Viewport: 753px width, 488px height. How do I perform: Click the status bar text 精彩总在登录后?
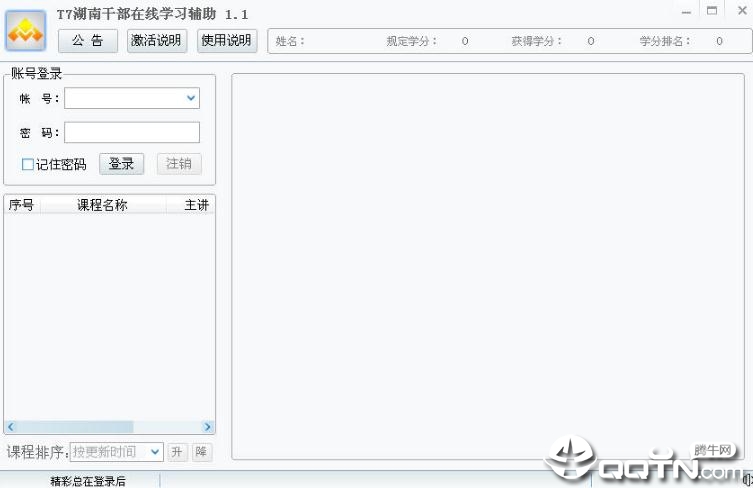coord(88,481)
